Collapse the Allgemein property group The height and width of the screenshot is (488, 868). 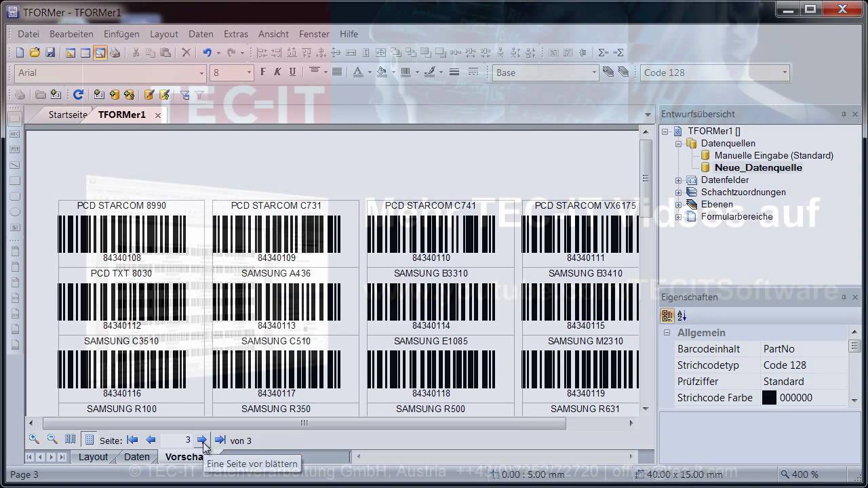pyautogui.click(x=667, y=333)
